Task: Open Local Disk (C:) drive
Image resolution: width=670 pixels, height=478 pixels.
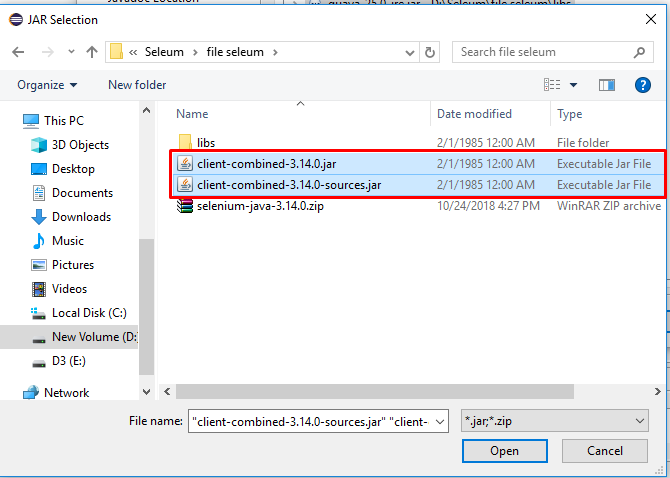Action: pos(89,313)
